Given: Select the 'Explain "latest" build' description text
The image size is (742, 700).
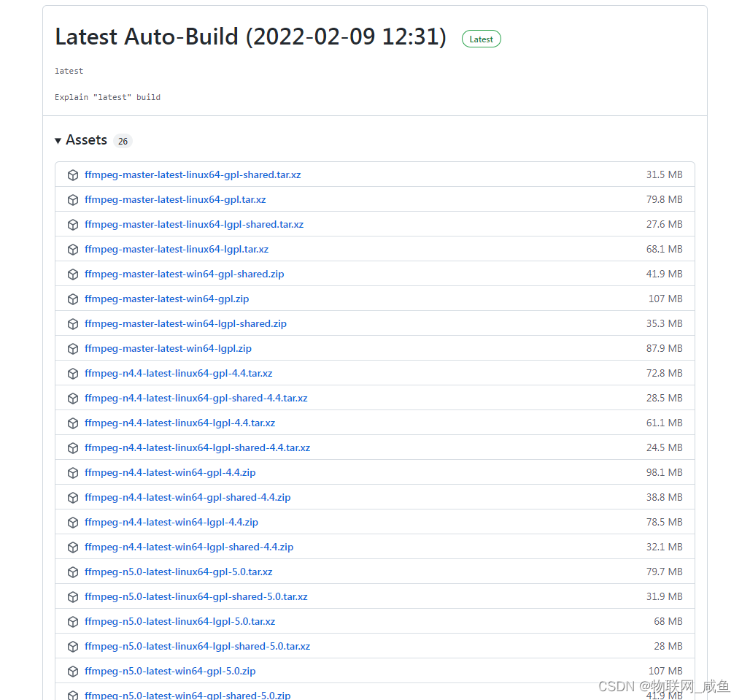Looking at the screenshot, I should click(x=107, y=97).
